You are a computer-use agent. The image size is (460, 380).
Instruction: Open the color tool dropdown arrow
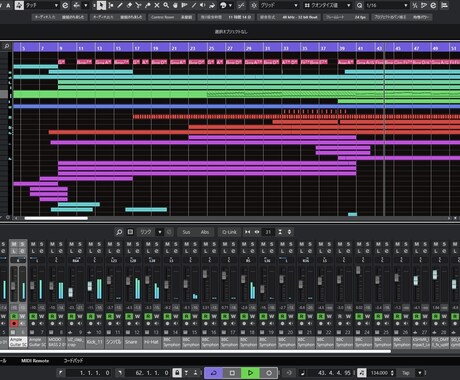231,5
